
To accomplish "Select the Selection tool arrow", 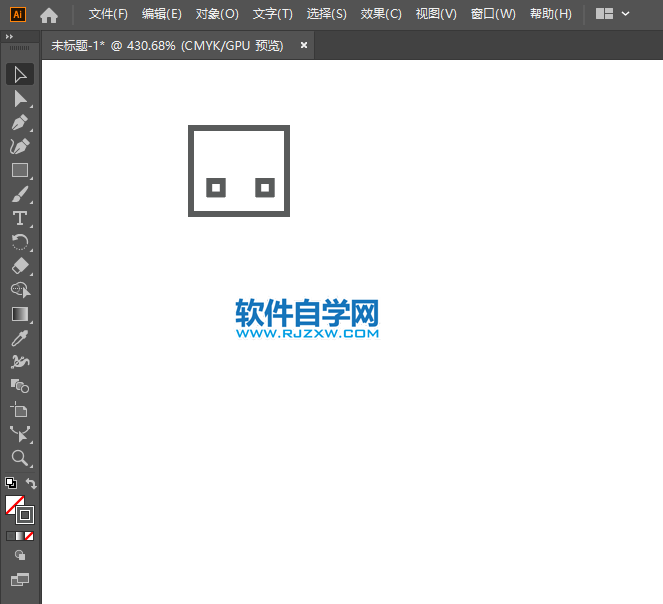I will coord(20,74).
